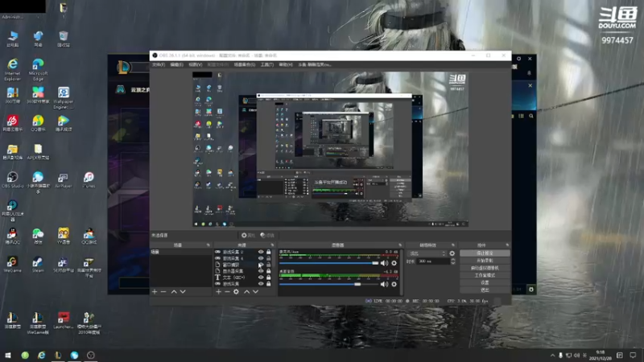
Task: Click the League client settings gear icon
Action: pyautogui.click(x=518, y=59)
